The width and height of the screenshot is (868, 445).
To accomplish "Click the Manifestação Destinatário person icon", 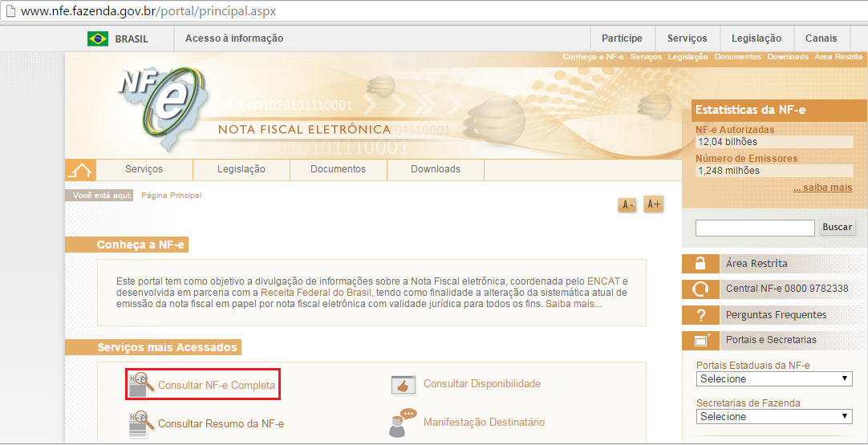I will click(x=403, y=423).
